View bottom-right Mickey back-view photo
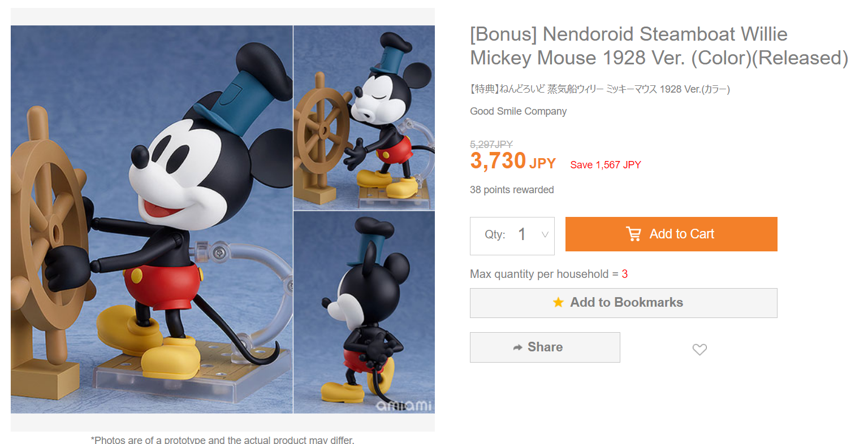This screenshot has width=868, height=444. tap(364, 312)
